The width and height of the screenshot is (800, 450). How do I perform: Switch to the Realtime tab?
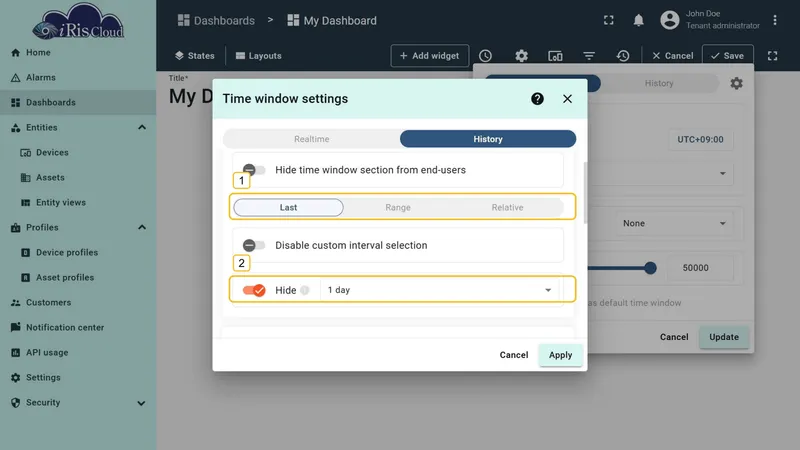[x=311, y=139]
